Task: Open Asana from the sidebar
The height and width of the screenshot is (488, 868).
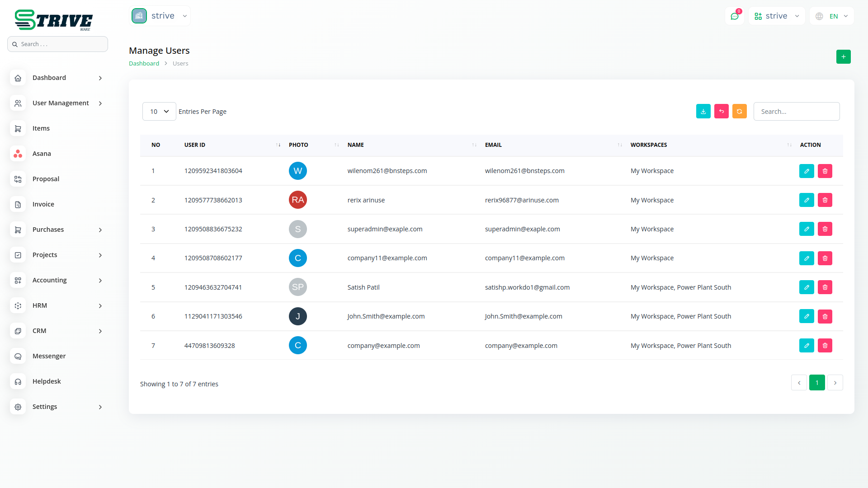Action: click(x=42, y=154)
